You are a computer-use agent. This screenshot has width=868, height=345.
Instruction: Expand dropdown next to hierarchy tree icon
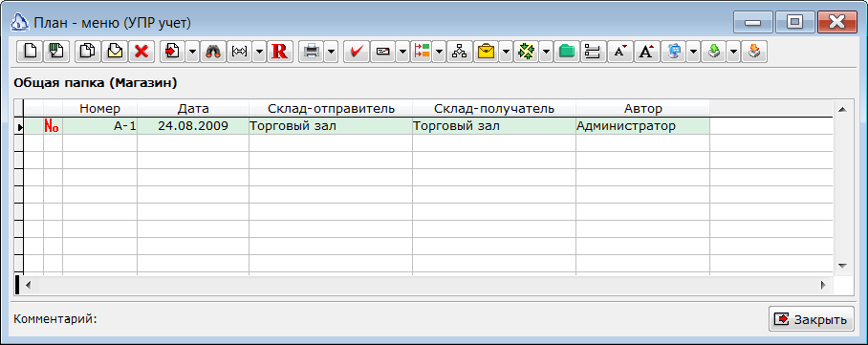(x=440, y=52)
